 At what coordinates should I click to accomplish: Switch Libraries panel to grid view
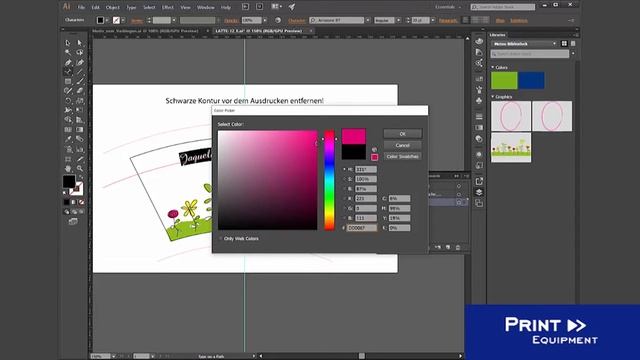click(x=564, y=44)
